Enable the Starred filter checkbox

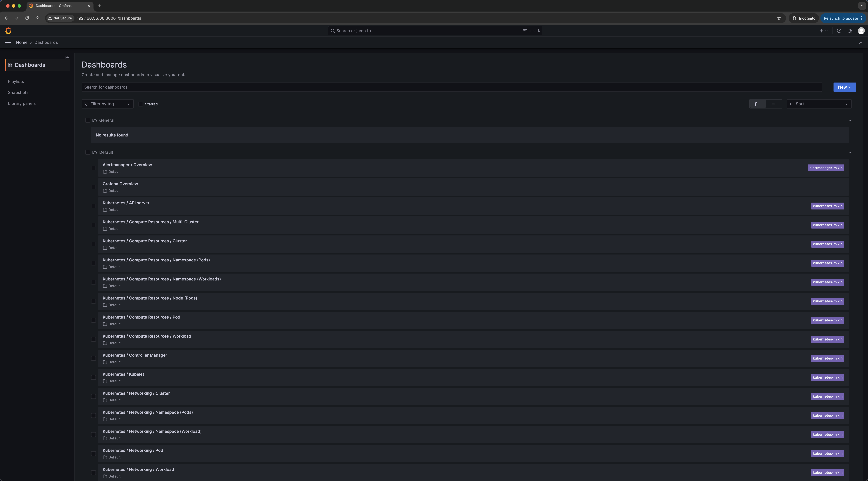tap(141, 104)
